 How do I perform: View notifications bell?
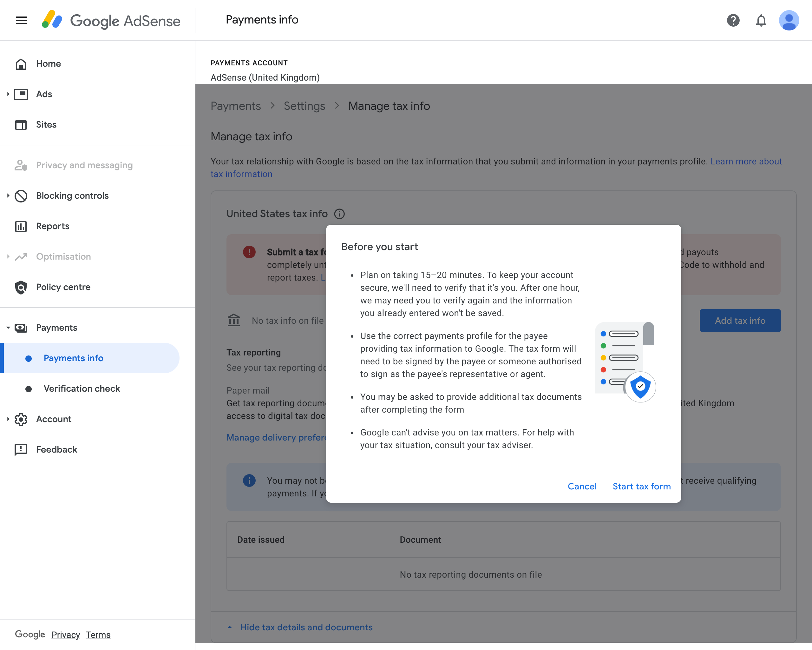[761, 20]
